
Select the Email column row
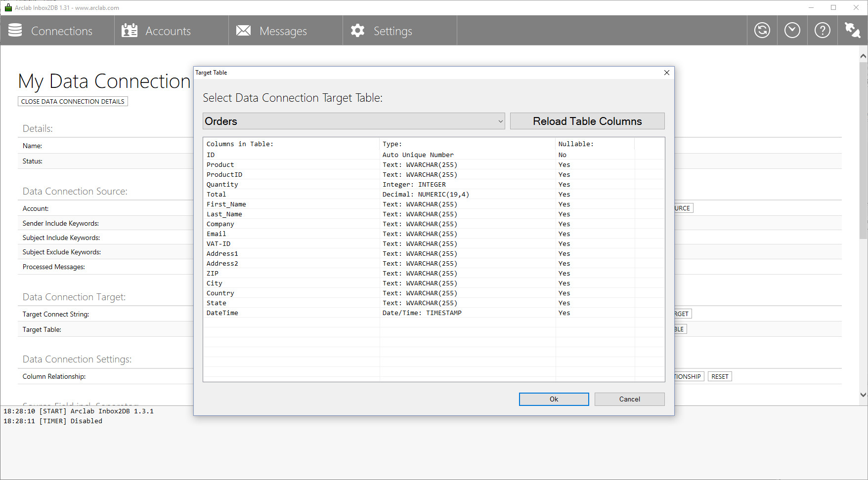coord(434,234)
